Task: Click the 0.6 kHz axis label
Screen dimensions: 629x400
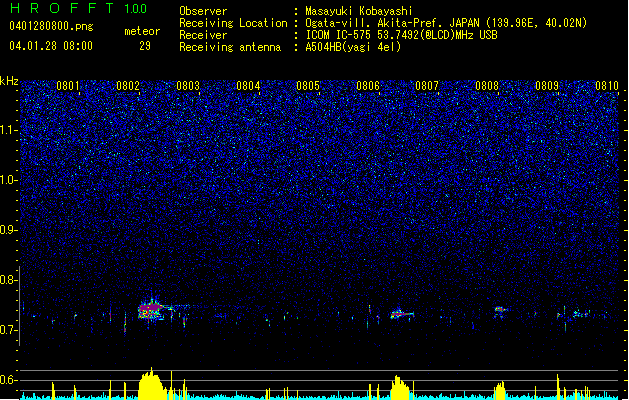Action: [x=8, y=380]
